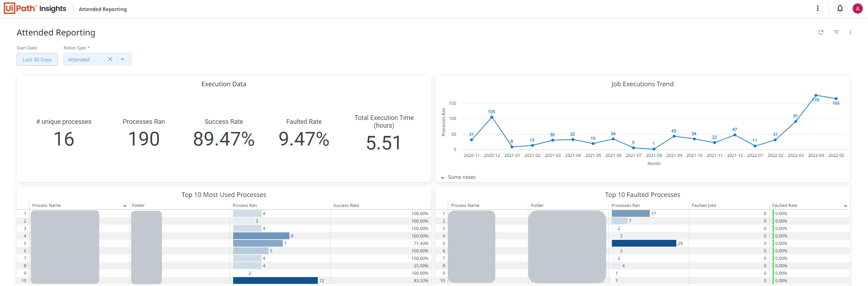
Task: Click the 105 data point on trend chart
Action: tap(492, 117)
